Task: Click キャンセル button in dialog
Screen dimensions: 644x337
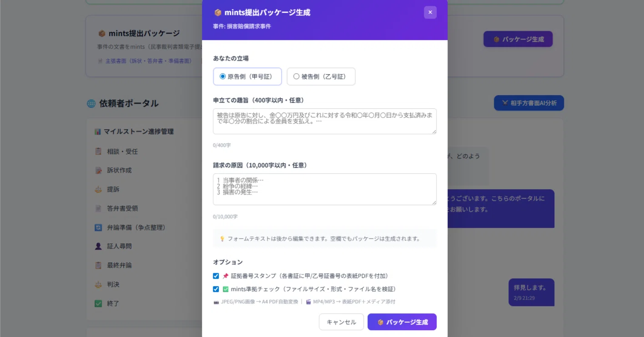Action: pos(341,322)
